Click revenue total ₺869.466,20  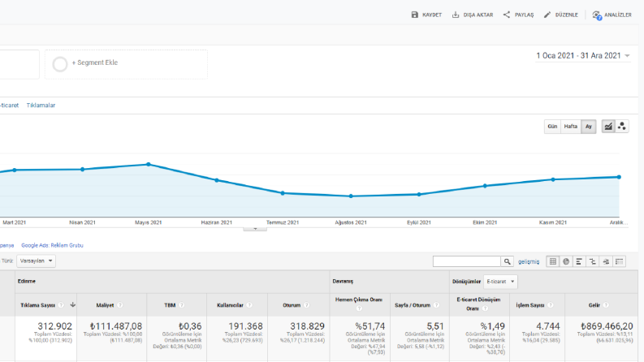click(x=607, y=326)
